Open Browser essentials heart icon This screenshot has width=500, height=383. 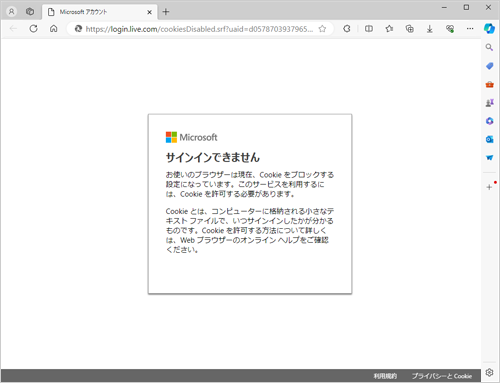point(450,29)
